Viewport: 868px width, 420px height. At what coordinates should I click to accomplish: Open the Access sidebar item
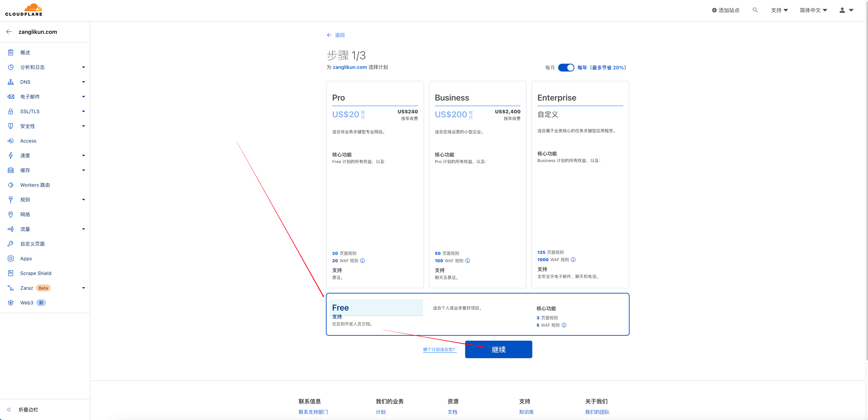[28, 141]
